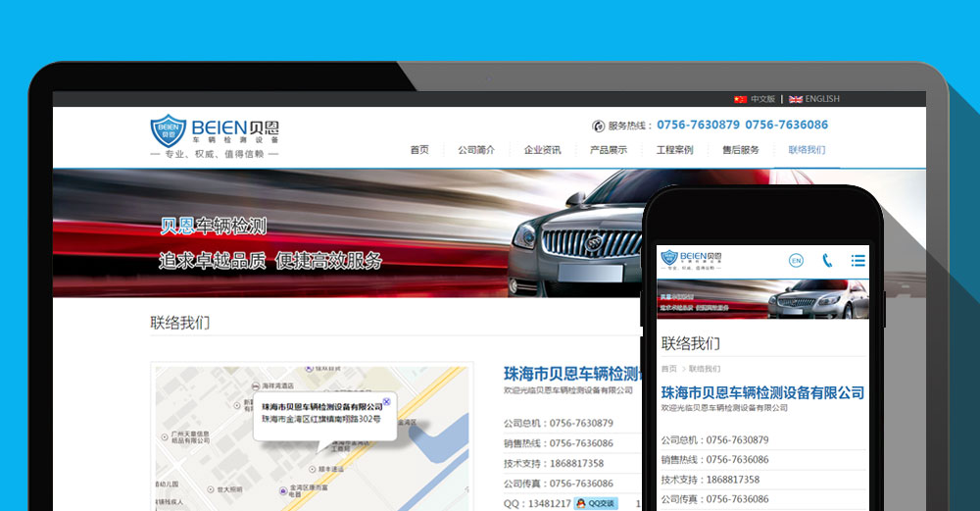Screen dimensions: 980x511
Task: Click the 联络我们 heading on mobile site
Action: (691, 343)
